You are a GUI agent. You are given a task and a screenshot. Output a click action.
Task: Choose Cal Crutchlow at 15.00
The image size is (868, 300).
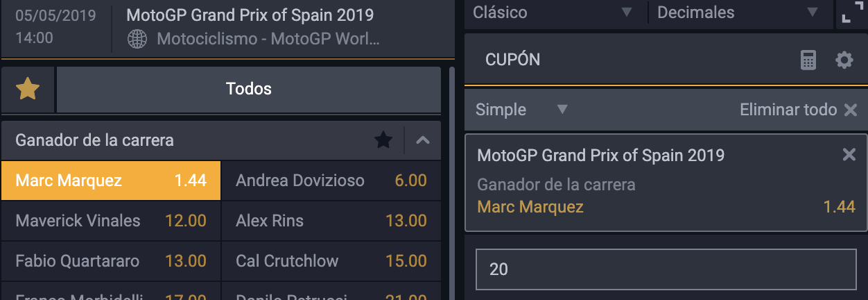point(331,261)
